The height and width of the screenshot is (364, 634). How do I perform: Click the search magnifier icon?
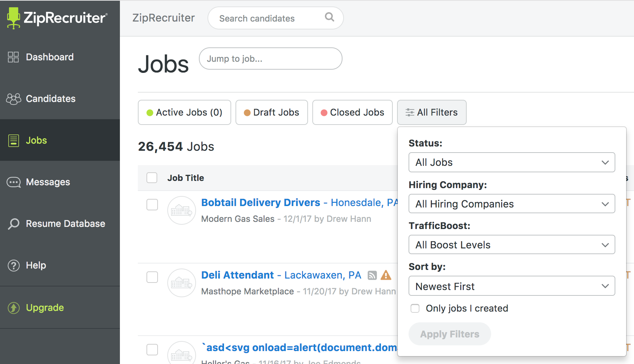pyautogui.click(x=329, y=17)
